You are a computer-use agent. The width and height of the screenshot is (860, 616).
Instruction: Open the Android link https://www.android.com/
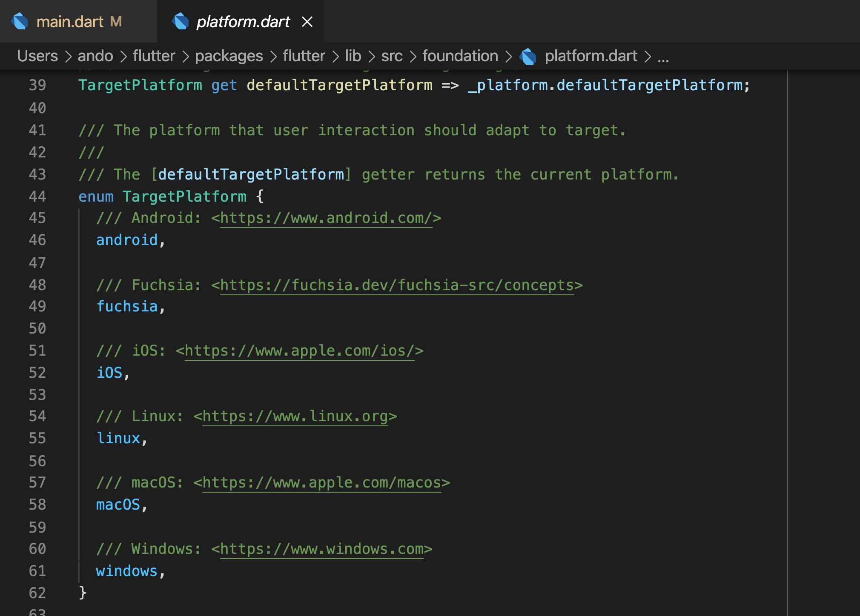coord(326,218)
